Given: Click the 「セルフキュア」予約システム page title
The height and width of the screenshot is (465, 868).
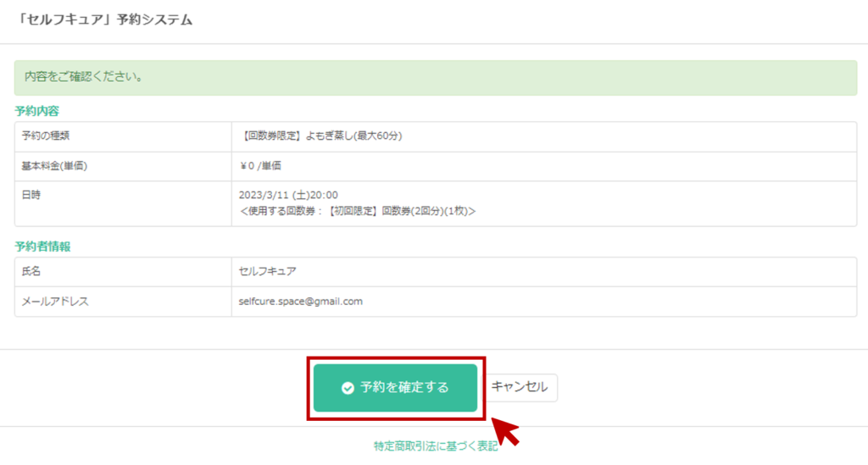Looking at the screenshot, I should [x=104, y=20].
